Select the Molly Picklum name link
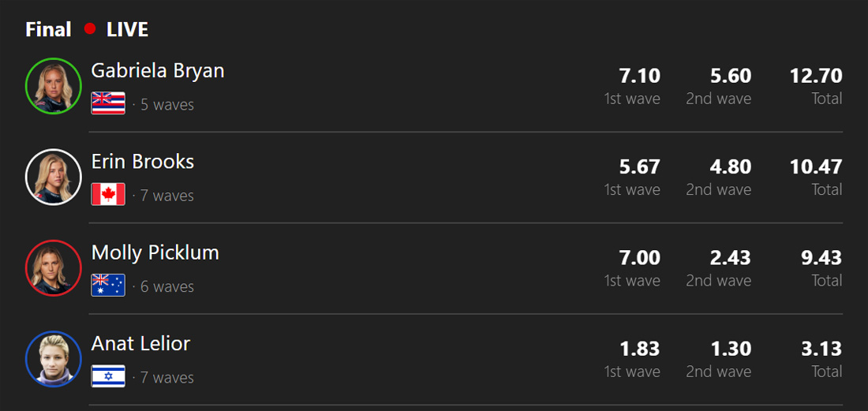This screenshot has width=868, height=411. click(155, 252)
